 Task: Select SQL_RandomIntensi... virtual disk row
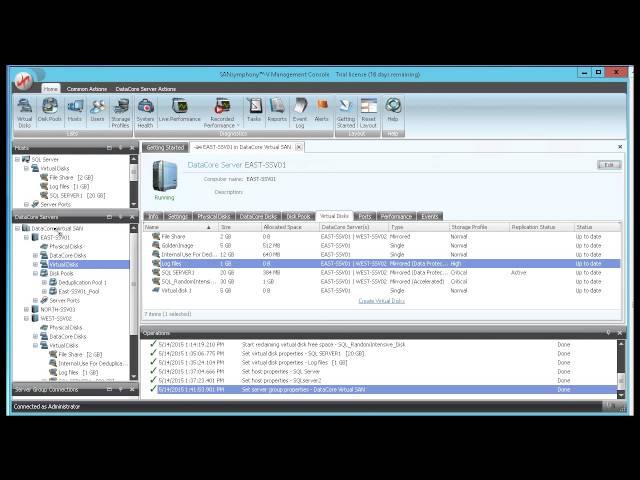click(382, 281)
